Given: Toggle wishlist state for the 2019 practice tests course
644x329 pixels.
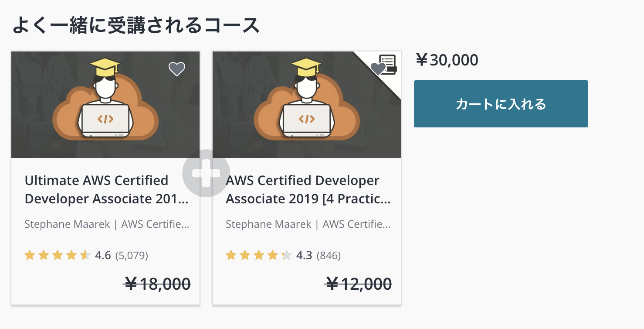Looking at the screenshot, I should point(379,69).
